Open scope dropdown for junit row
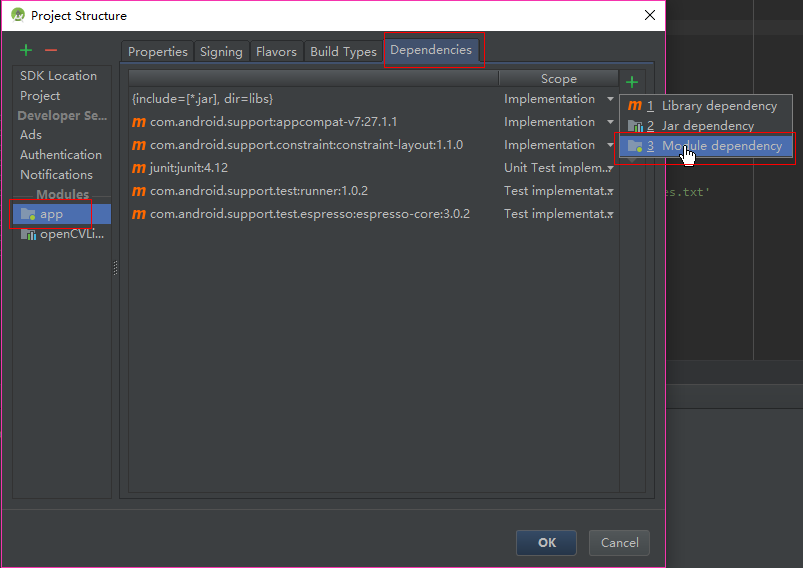Viewport: 803px width, 568px height. click(610, 168)
